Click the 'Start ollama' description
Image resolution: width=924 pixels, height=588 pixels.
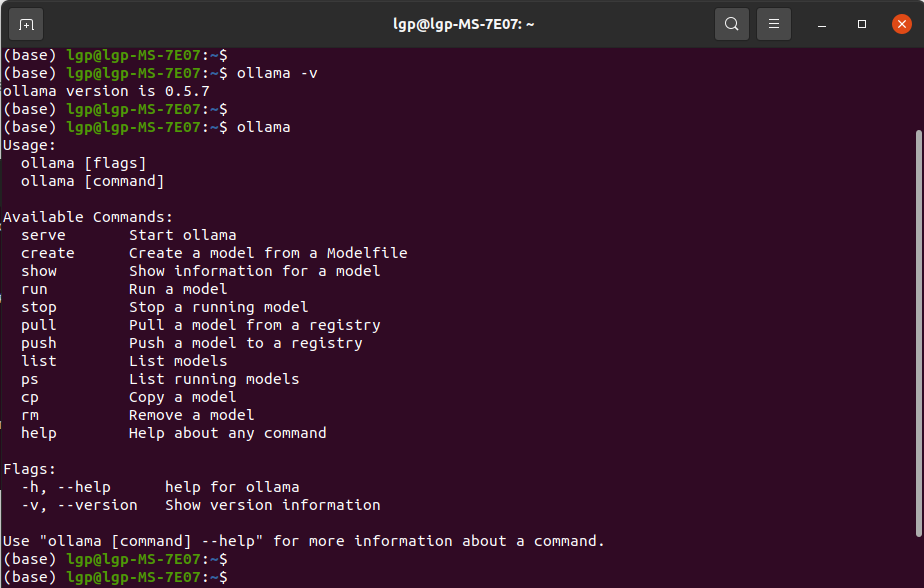point(183,235)
